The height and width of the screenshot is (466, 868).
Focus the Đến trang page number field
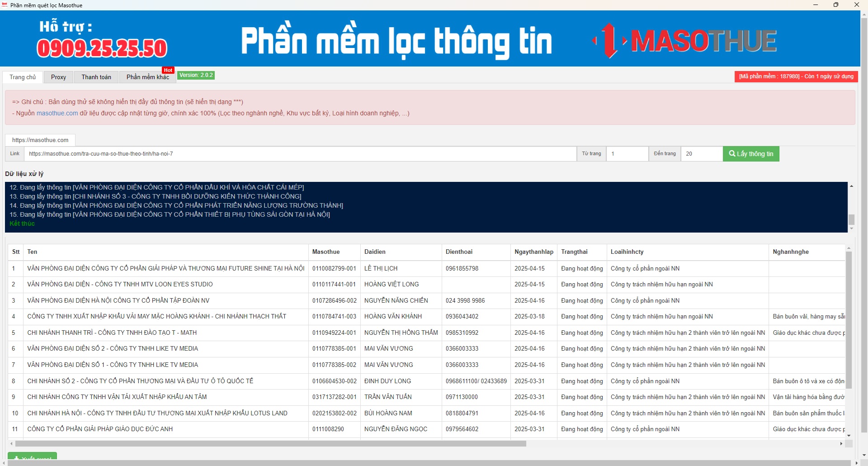[702, 154]
